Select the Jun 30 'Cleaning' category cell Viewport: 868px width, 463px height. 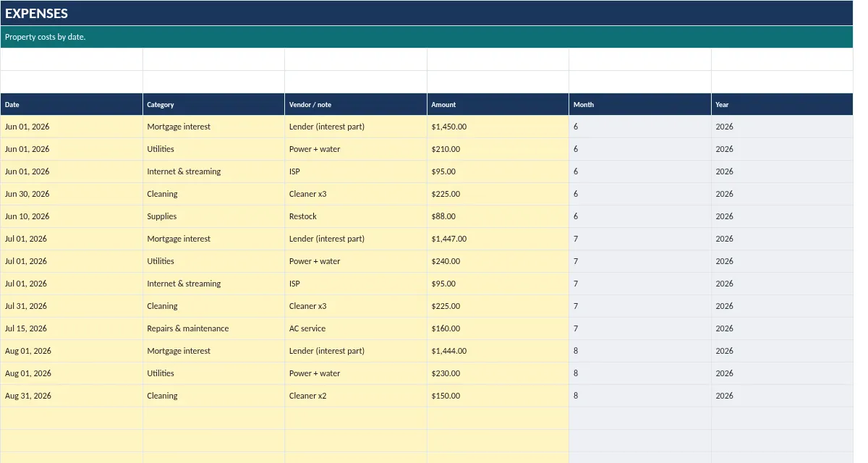pos(213,194)
